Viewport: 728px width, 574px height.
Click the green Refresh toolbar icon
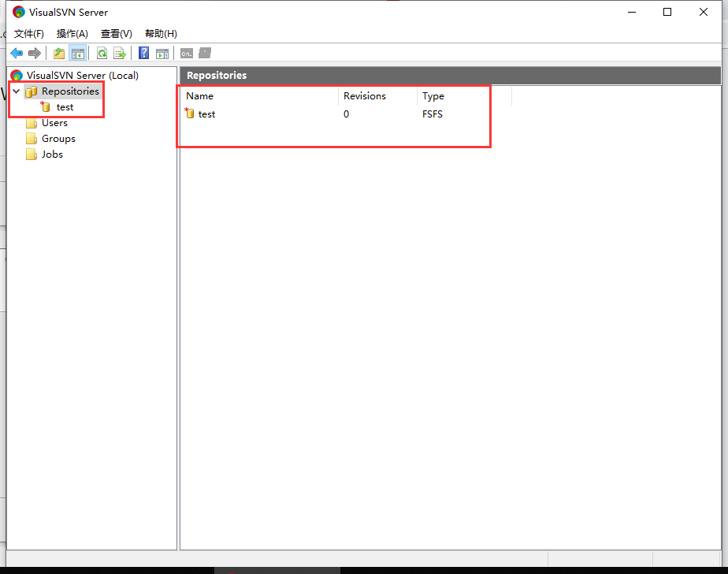point(102,54)
